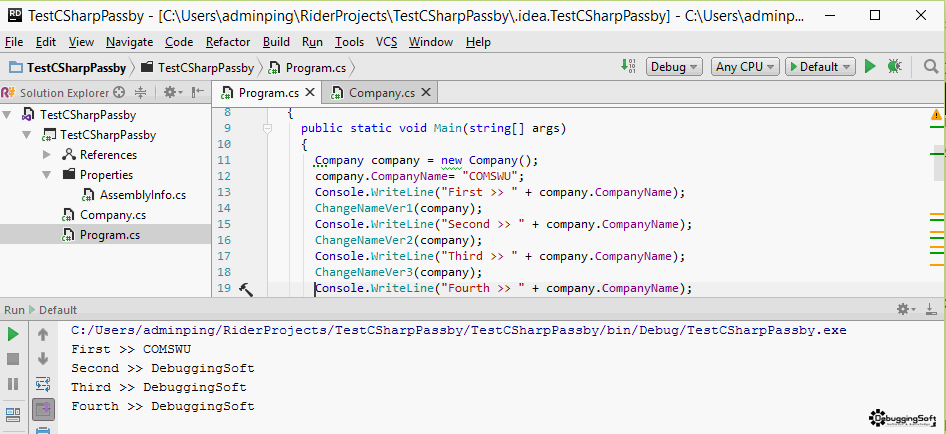The image size is (946, 434).
Task: Click the hammer quick-fix icon on line 19
Action: point(246,289)
